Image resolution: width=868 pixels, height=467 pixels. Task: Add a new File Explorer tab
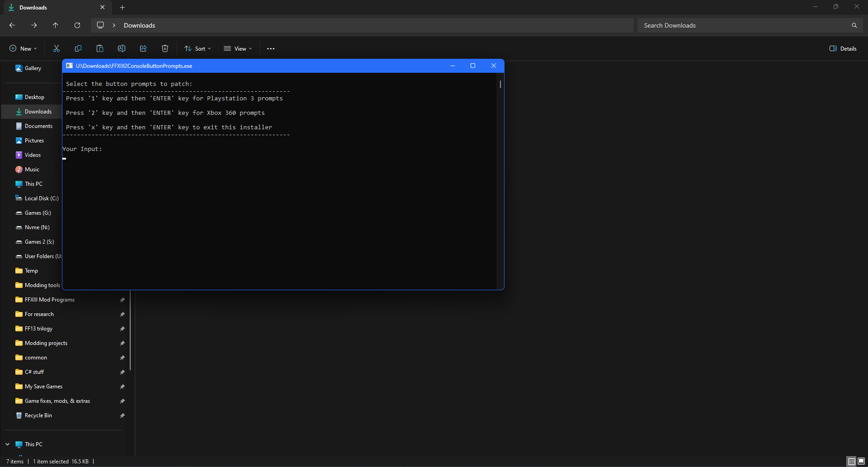122,7
